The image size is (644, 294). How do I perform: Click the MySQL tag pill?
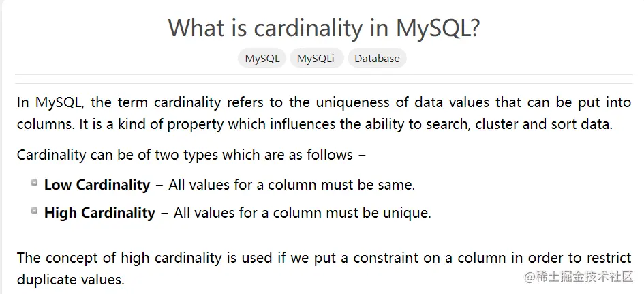tap(262, 59)
